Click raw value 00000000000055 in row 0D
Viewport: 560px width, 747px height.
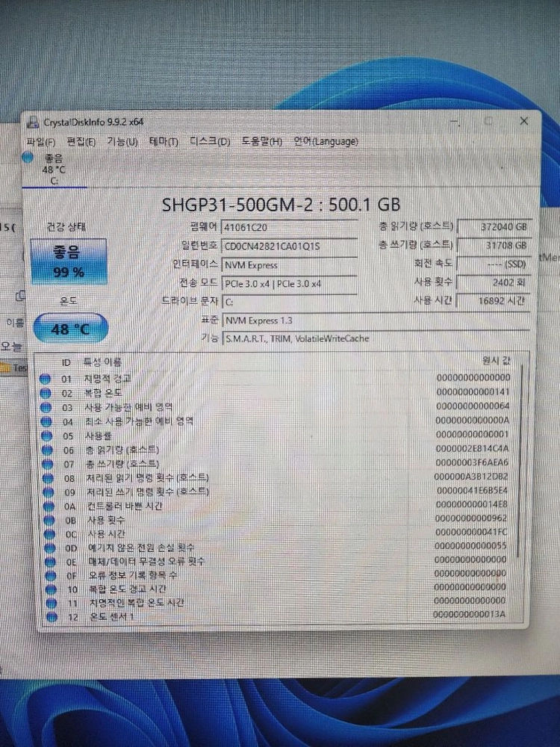(x=470, y=545)
